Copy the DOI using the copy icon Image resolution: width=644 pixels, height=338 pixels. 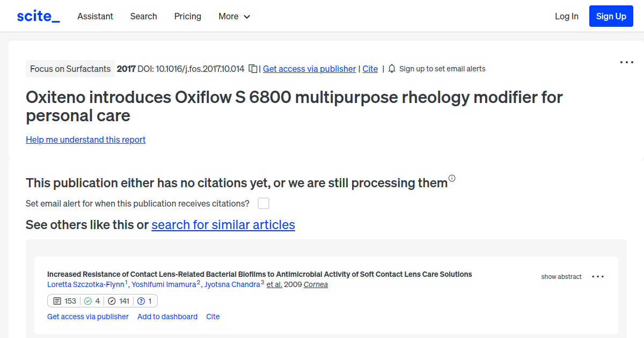coord(253,69)
